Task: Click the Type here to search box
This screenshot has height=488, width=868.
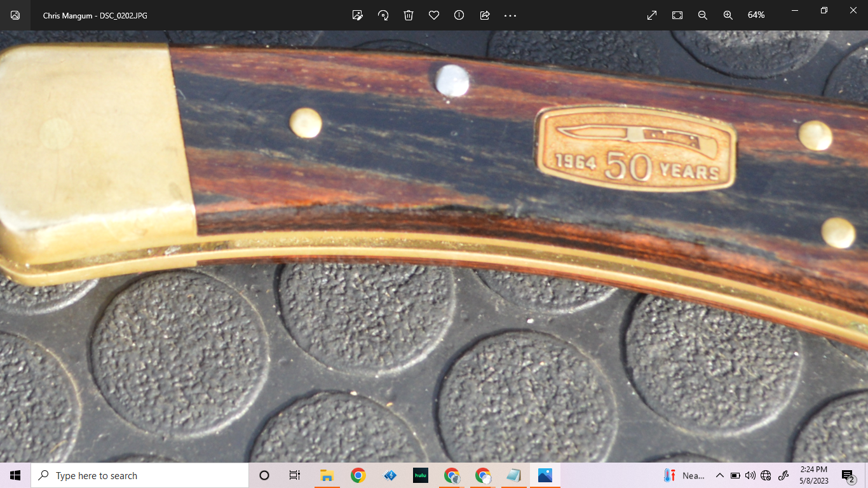Action: (140, 475)
